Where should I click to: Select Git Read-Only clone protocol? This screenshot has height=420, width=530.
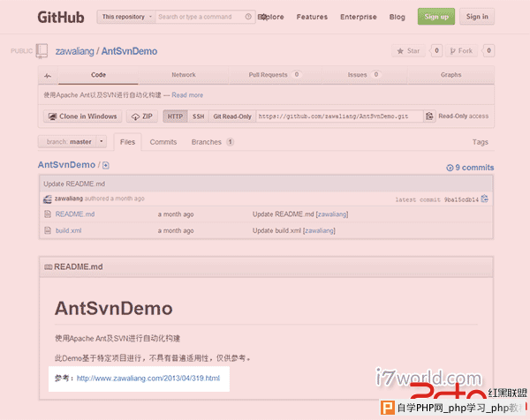232,116
